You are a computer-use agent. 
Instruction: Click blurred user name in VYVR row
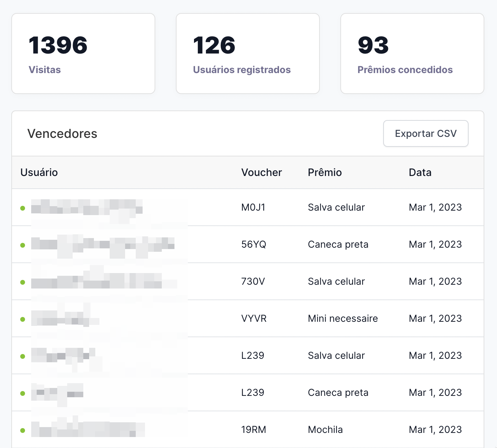[x=65, y=318]
